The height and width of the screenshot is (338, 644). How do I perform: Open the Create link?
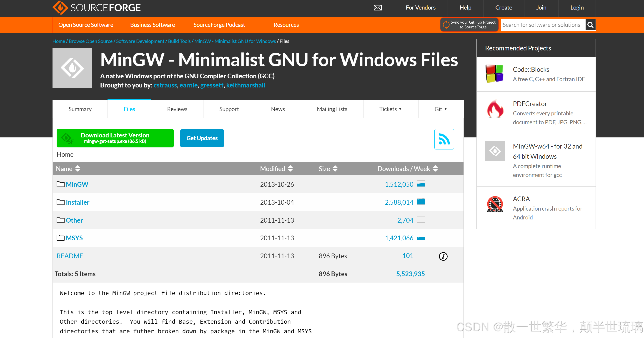(x=504, y=7)
